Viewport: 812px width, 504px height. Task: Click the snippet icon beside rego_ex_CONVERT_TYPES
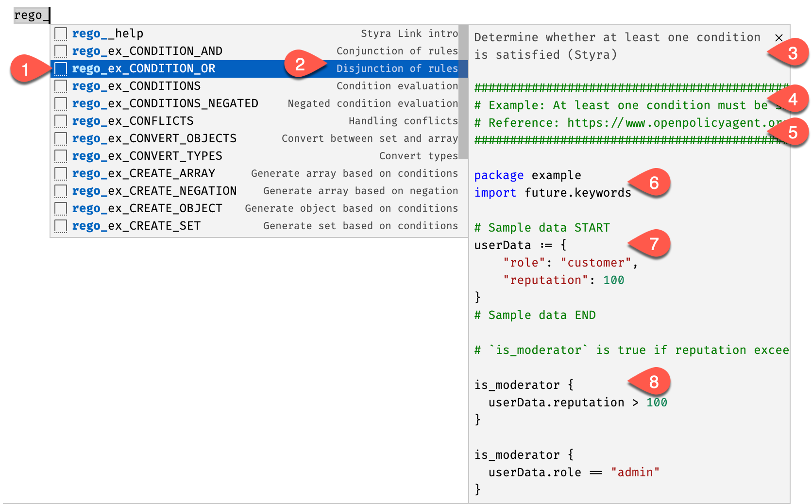(61, 156)
